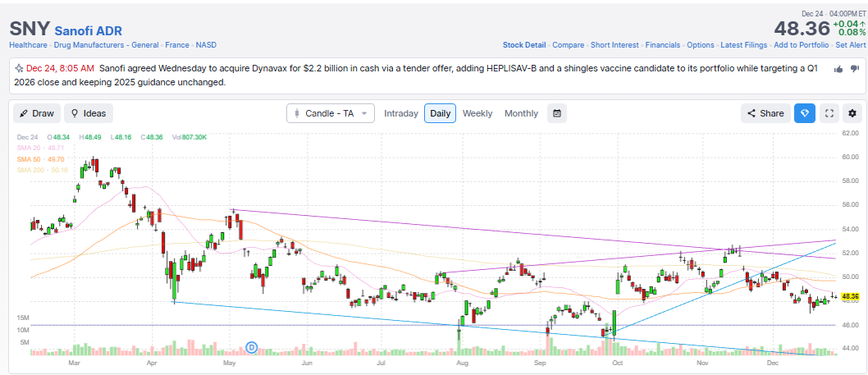Select the Daily timeframe
This screenshot has height=375, width=868.
tap(440, 113)
